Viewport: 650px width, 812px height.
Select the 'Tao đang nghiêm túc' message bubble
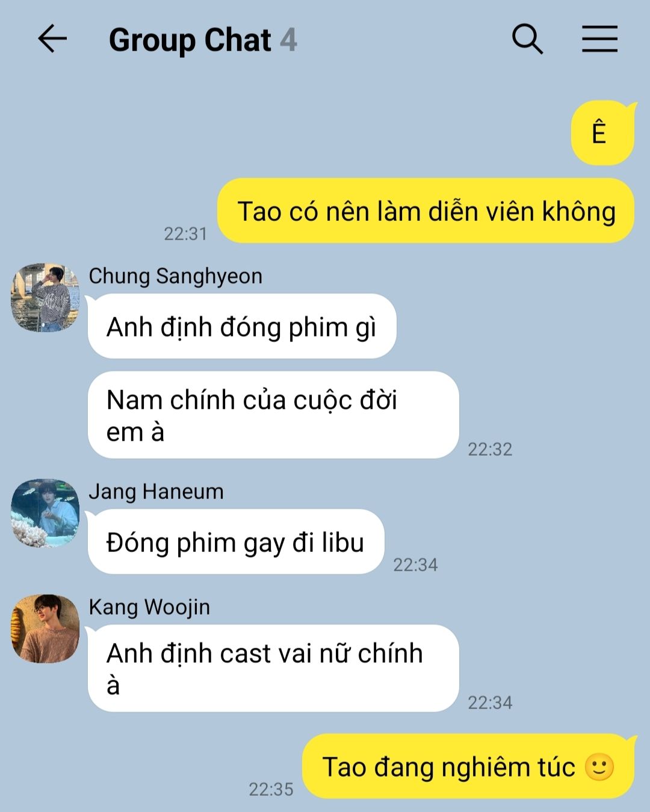pos(468,766)
